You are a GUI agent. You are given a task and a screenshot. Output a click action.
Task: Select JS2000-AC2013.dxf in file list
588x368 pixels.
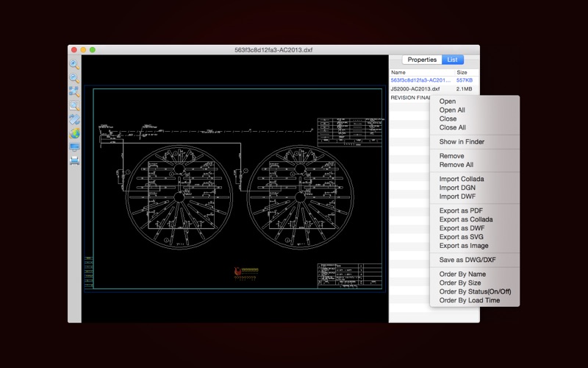(415, 88)
